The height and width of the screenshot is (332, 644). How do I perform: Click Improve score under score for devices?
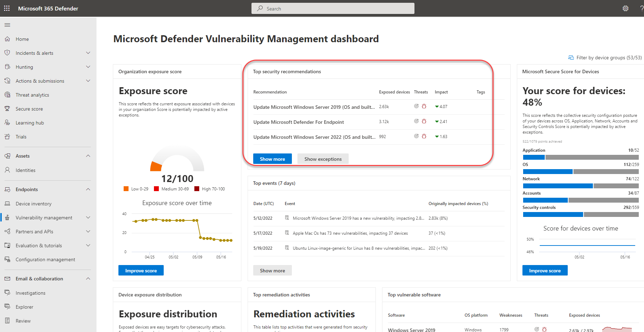(x=545, y=270)
